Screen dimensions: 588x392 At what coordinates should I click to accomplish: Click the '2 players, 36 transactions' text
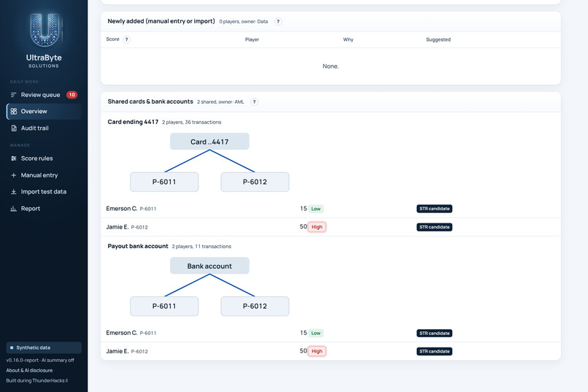click(x=192, y=123)
